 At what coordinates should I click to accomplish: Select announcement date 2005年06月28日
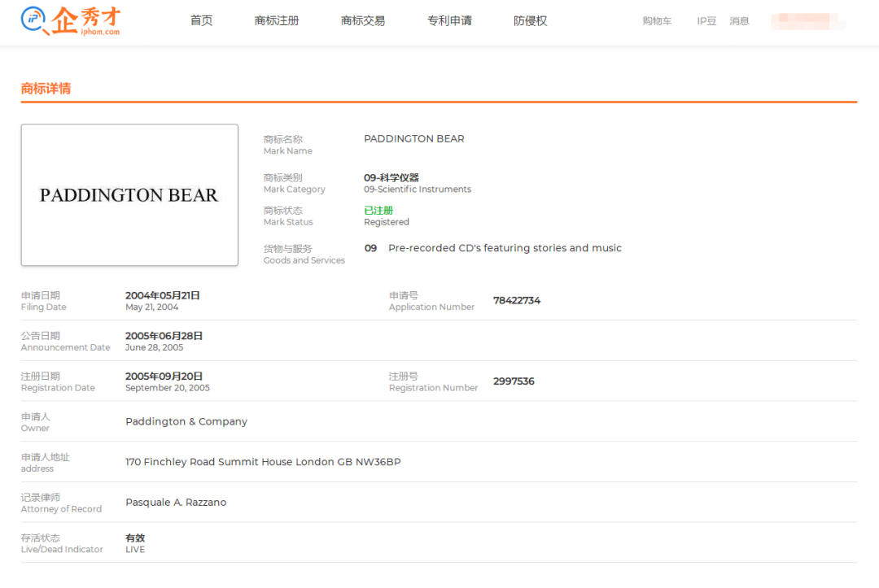(164, 335)
